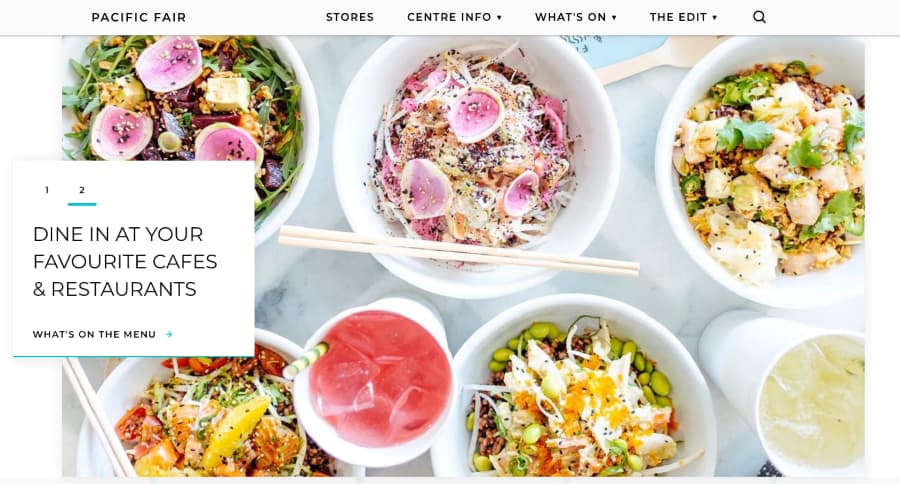Image resolution: width=900 pixels, height=484 pixels.
Task: Open the search magnifier icon
Action: coord(759,17)
